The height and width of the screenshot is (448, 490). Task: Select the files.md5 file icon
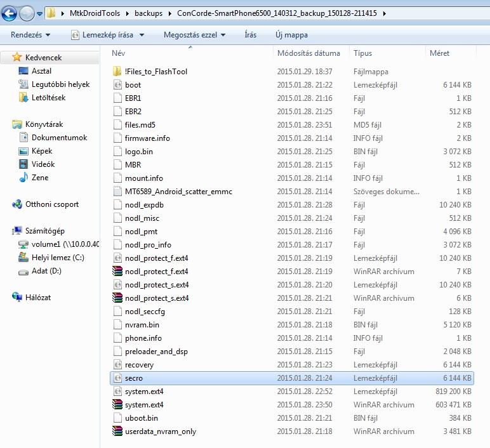pyautogui.click(x=117, y=124)
